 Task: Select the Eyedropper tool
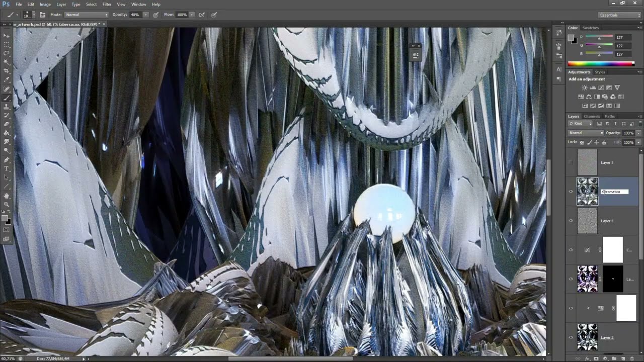pyautogui.click(x=7, y=79)
